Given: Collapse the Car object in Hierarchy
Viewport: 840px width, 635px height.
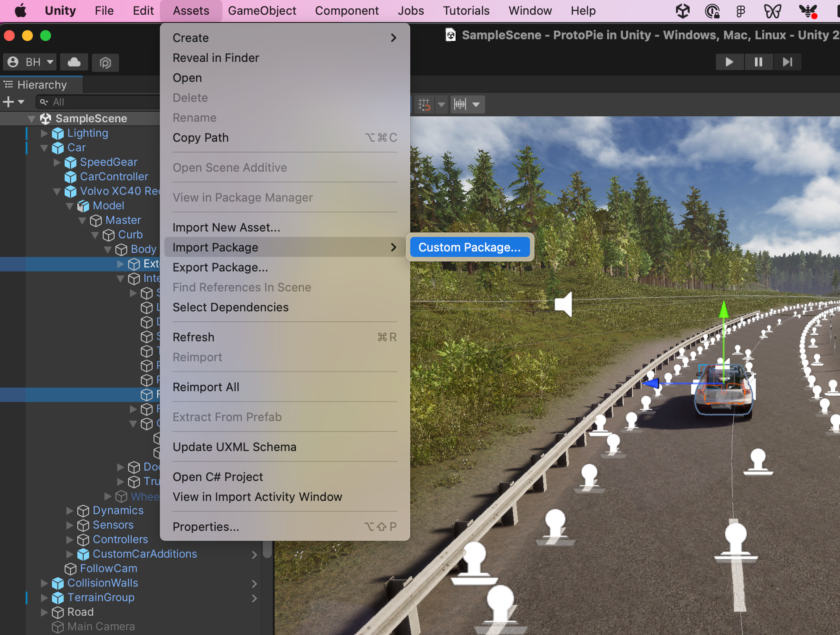Looking at the screenshot, I should pyautogui.click(x=44, y=148).
